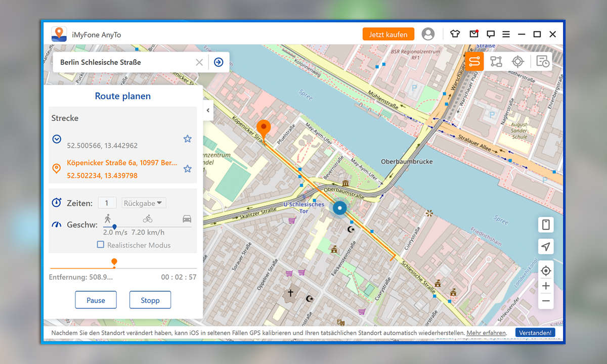The image size is (607, 364).
Task: Click the Stopp button
Action: click(x=150, y=300)
